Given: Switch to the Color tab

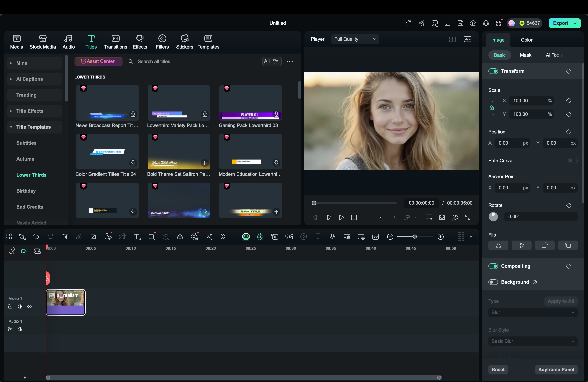Looking at the screenshot, I should (x=526, y=40).
